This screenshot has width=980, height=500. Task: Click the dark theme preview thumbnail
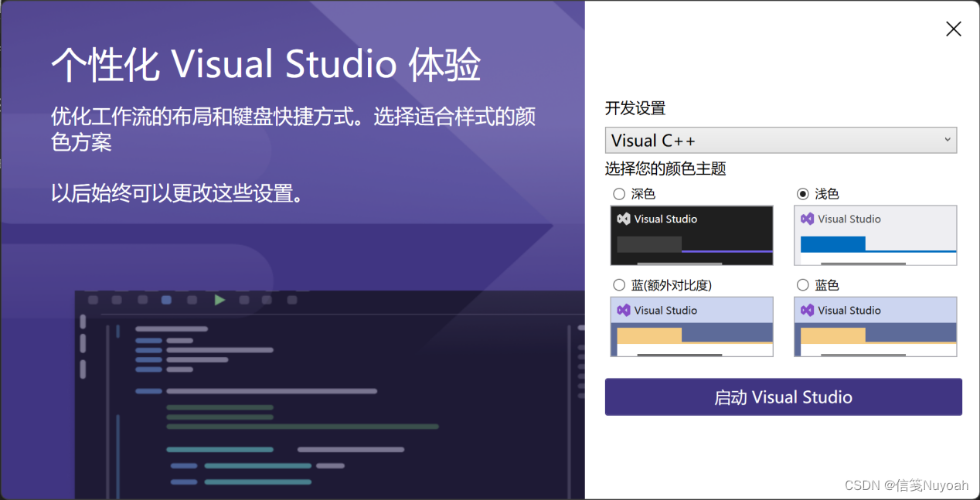(x=692, y=236)
